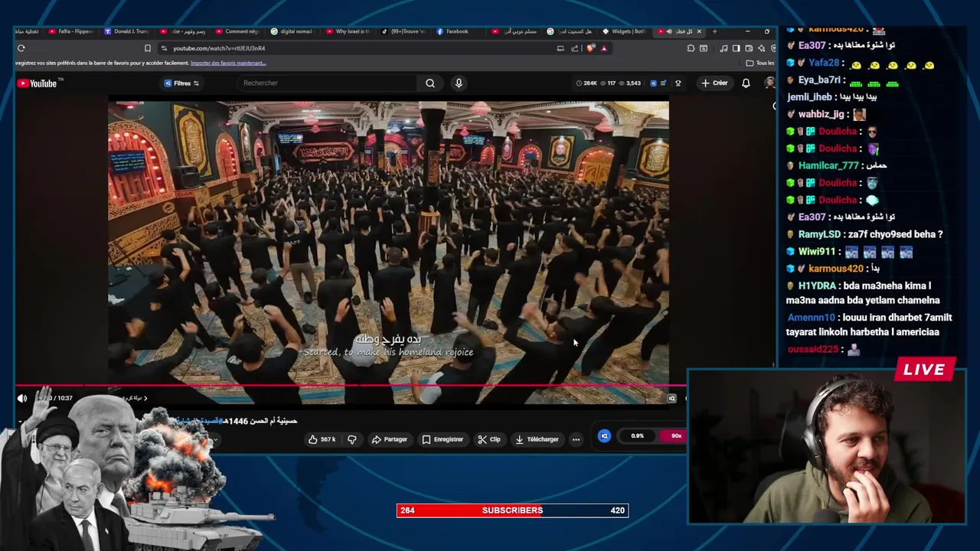
Task: Open a new browser tab
Action: click(x=714, y=31)
